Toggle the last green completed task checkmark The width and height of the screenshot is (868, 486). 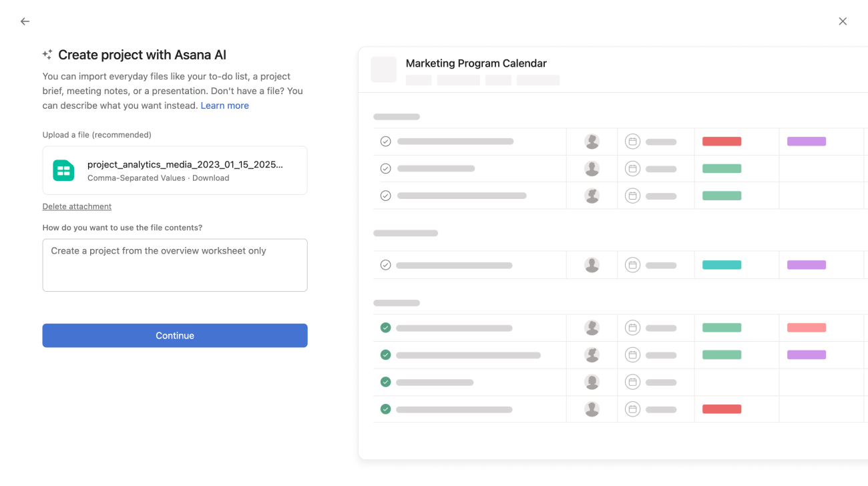point(385,409)
